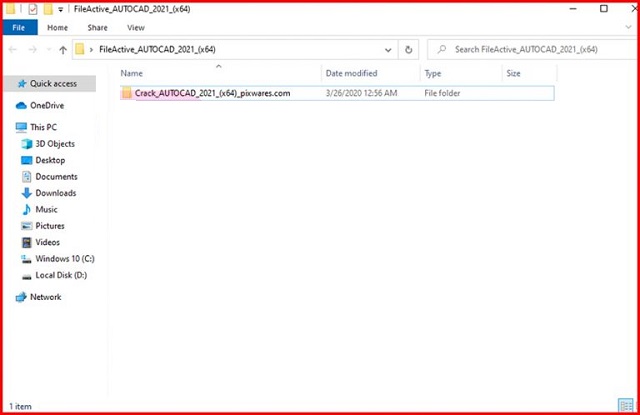This screenshot has width=640, height=415.
Task: Expand the ribbon with the chevron
Action: pos(628,27)
